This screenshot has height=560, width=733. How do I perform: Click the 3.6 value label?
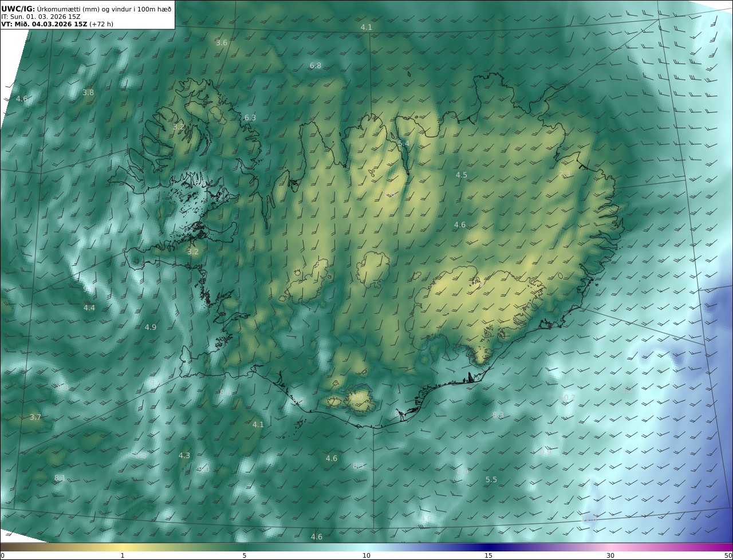tap(222, 43)
